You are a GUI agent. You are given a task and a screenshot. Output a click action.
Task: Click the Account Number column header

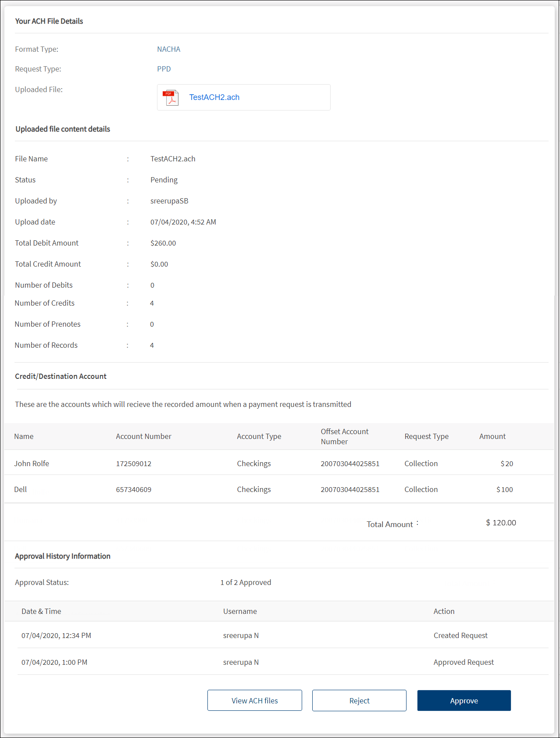[143, 436]
